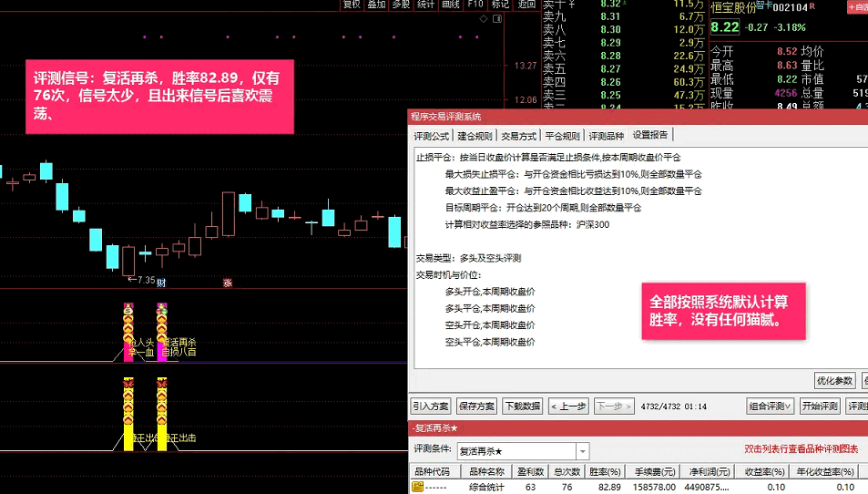Click the 恒宝股份 stock name

[733, 8]
